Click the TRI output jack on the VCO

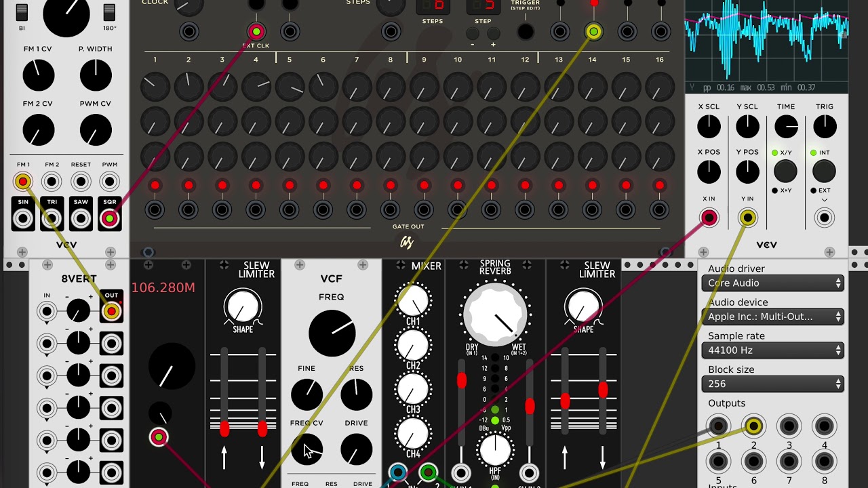coord(52,218)
